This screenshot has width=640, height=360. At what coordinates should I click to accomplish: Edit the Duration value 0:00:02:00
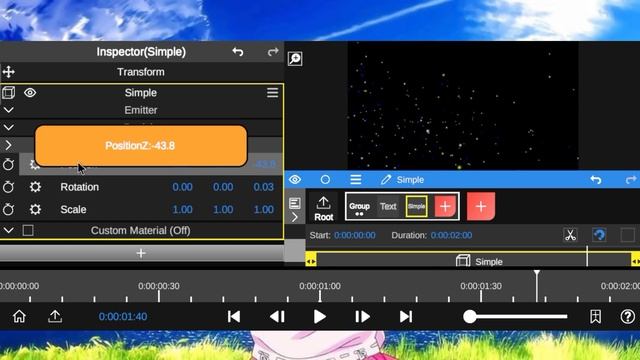(x=451, y=236)
